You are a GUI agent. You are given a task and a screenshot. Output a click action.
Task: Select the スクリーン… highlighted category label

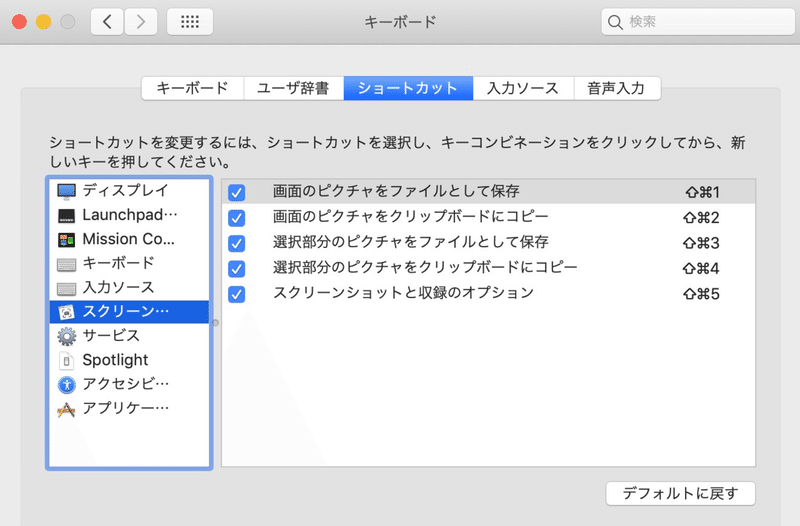pyautogui.click(x=126, y=311)
